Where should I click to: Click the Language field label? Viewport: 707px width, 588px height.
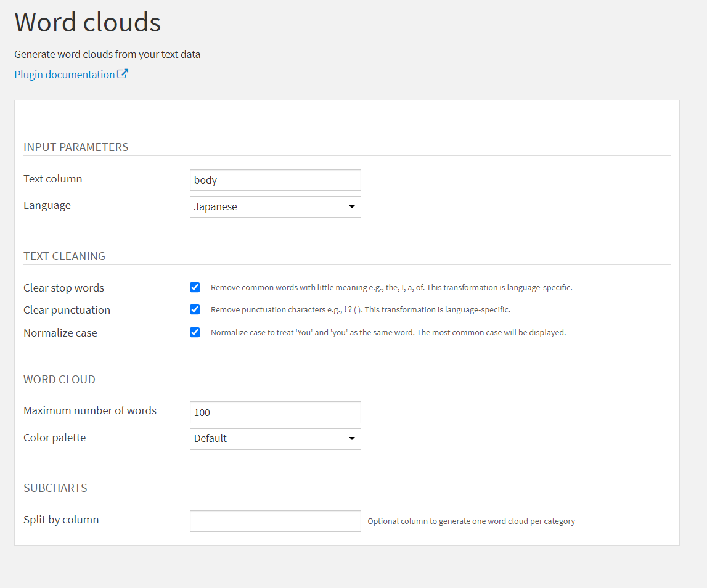(x=47, y=205)
